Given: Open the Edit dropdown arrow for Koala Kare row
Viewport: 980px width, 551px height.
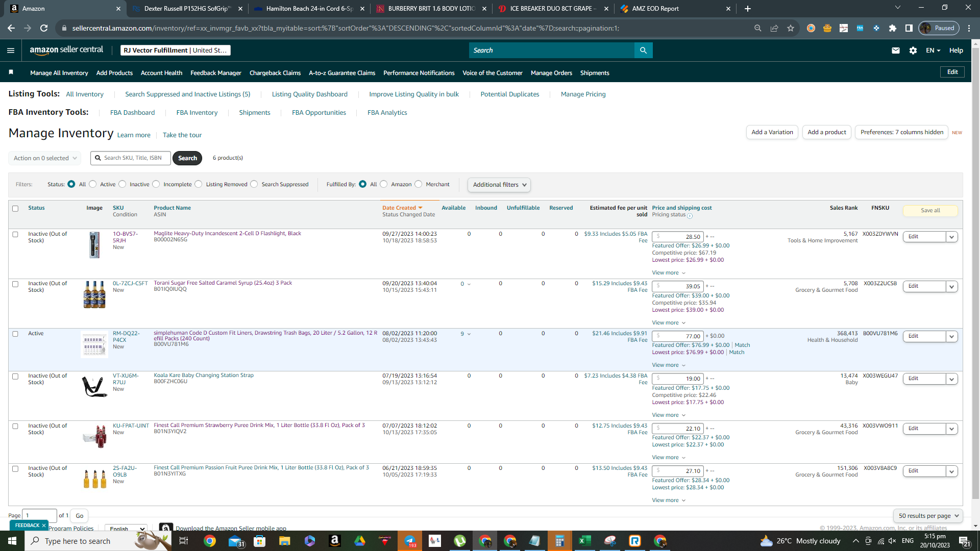Looking at the screenshot, I should click(x=951, y=379).
